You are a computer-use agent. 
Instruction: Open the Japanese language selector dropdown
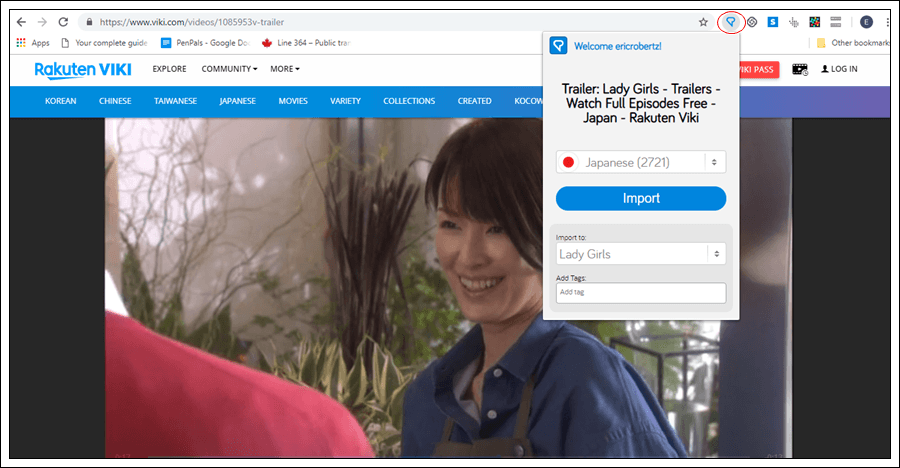641,162
